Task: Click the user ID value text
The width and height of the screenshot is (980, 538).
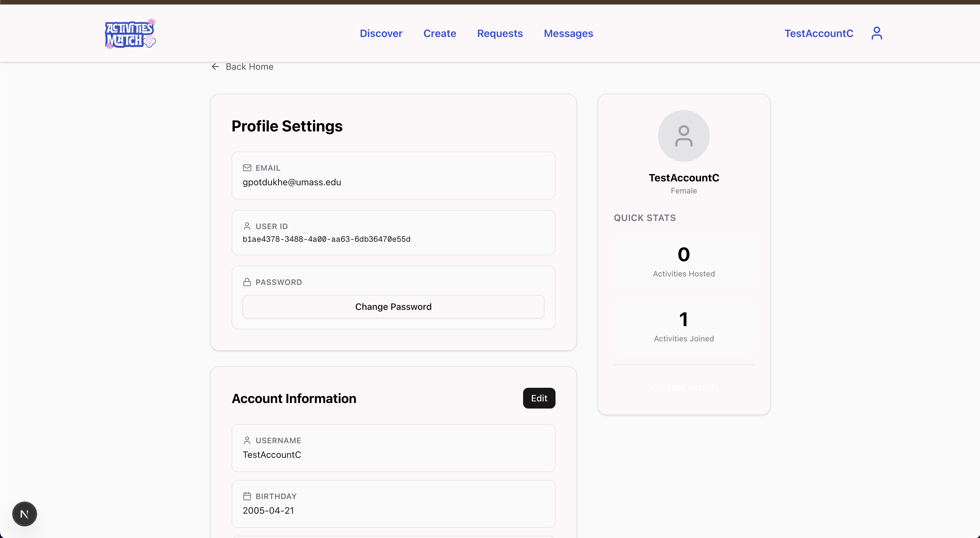Action: point(327,239)
